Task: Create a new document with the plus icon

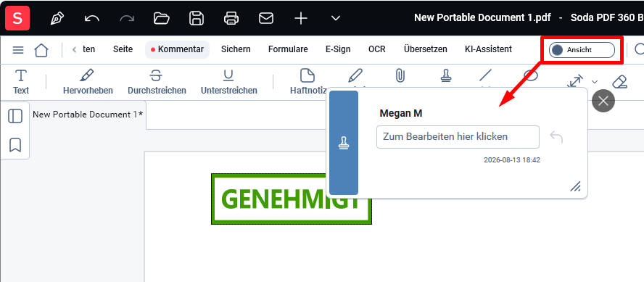Action: click(301, 18)
